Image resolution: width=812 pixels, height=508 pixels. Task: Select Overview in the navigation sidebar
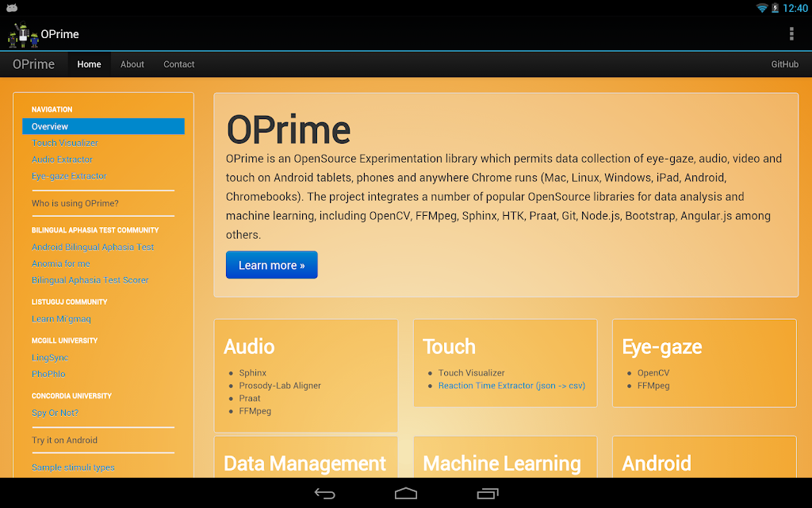(x=104, y=126)
